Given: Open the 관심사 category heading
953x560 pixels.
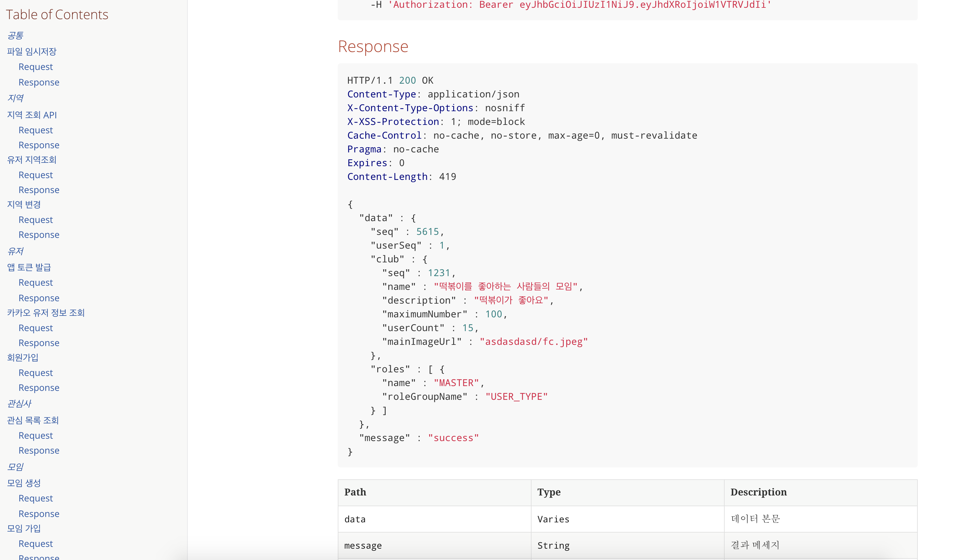Looking at the screenshot, I should coord(19,404).
